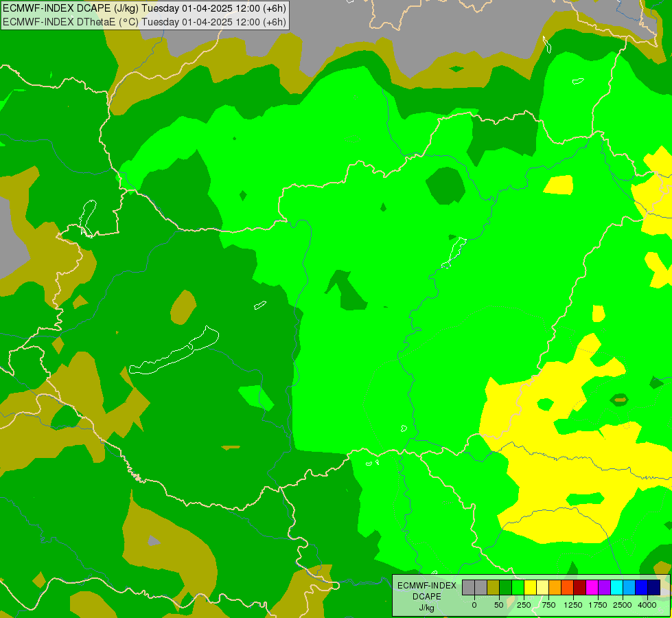Click the legend value 250

click(524, 605)
